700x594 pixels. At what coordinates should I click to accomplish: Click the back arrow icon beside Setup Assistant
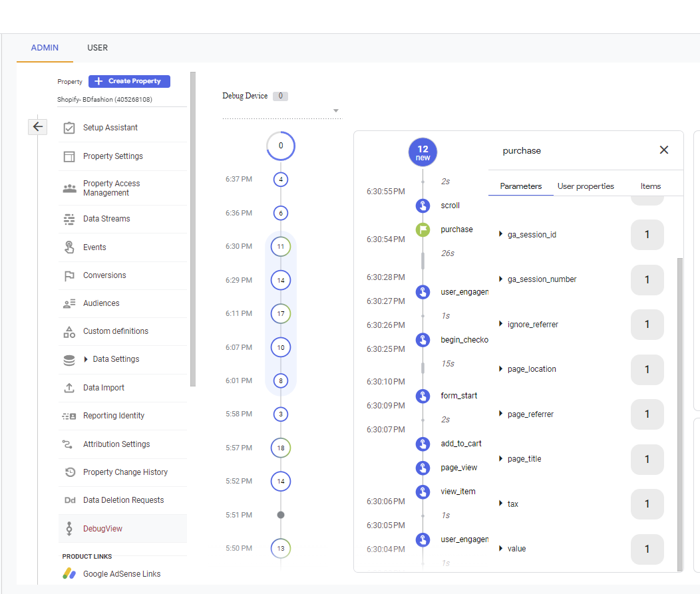coord(38,127)
